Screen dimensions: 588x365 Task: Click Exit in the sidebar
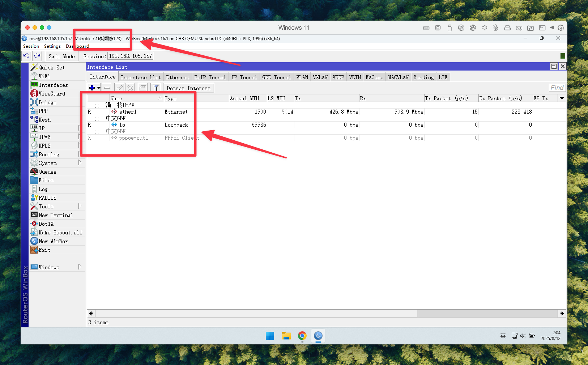coord(44,250)
